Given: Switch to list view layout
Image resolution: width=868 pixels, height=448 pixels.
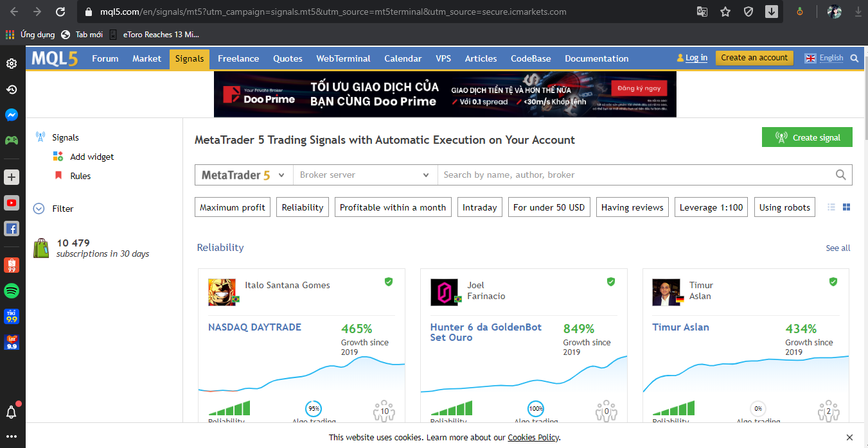Looking at the screenshot, I should [831, 207].
